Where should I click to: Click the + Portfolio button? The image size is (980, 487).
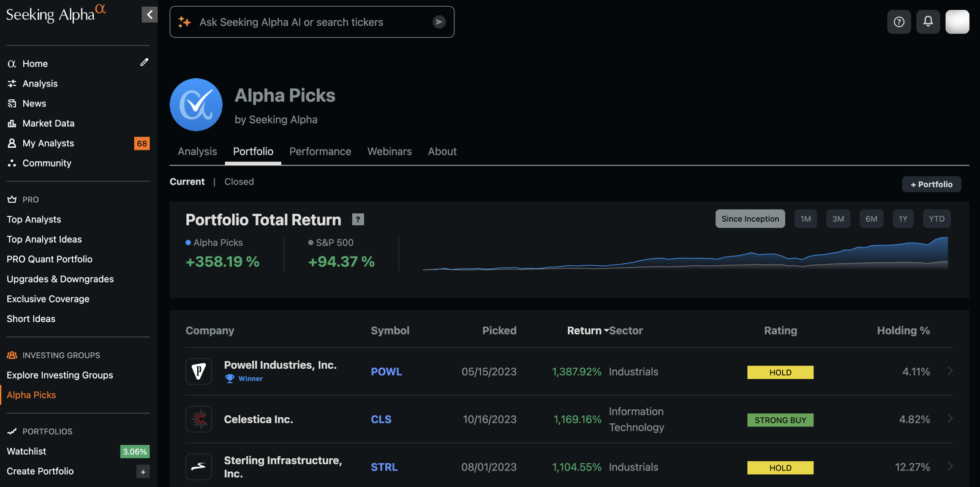(x=931, y=184)
